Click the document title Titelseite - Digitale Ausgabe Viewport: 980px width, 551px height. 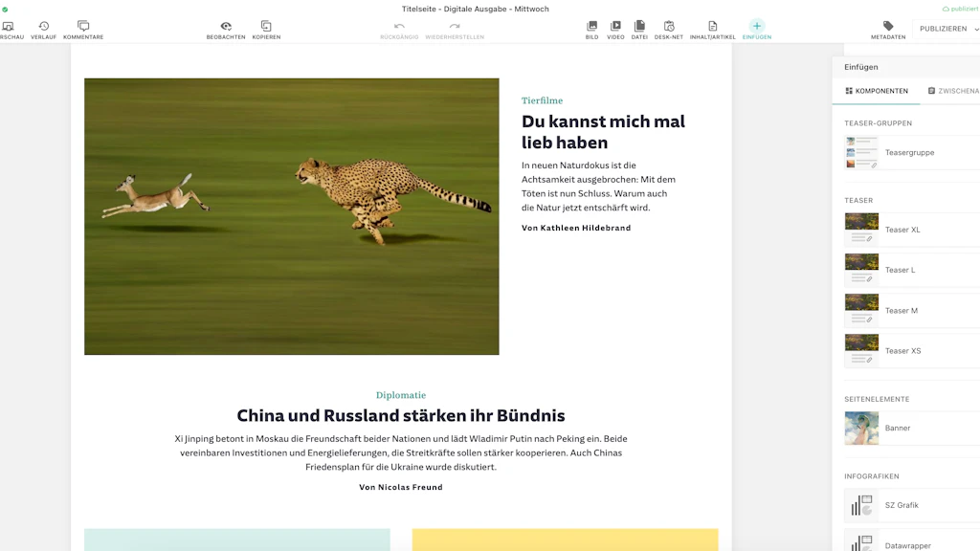pos(475,9)
